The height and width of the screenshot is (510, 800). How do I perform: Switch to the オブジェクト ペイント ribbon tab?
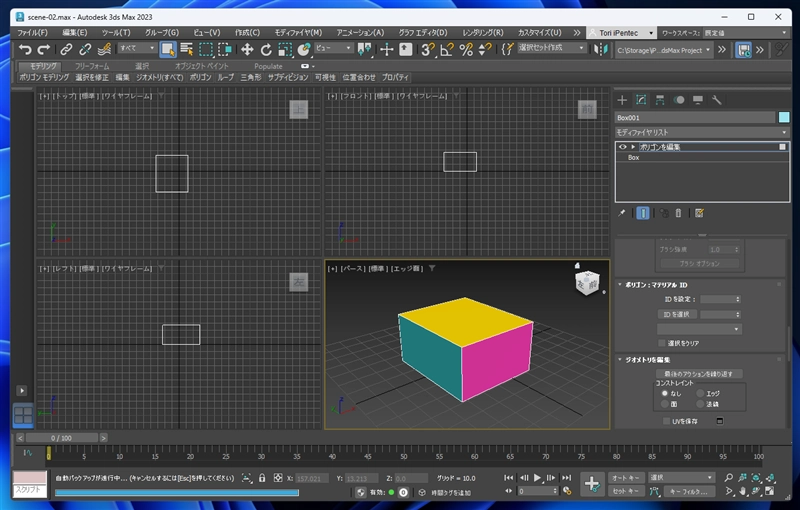[202, 66]
